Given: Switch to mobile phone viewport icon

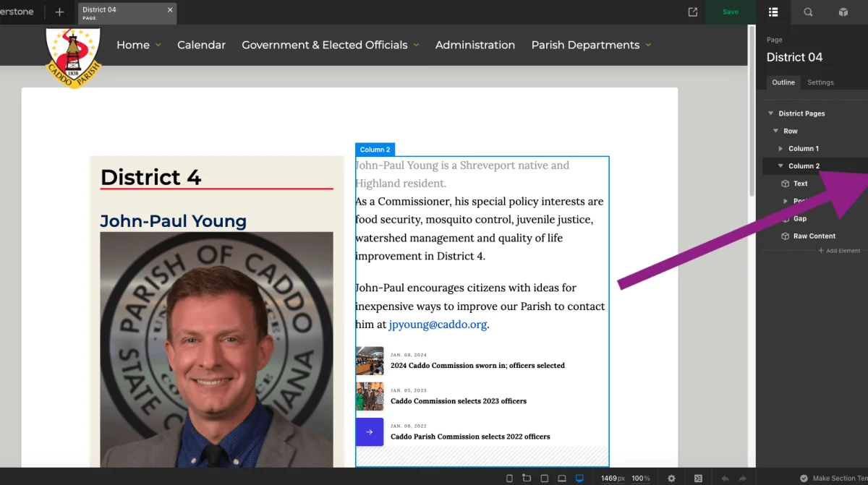Looking at the screenshot, I should [509, 478].
